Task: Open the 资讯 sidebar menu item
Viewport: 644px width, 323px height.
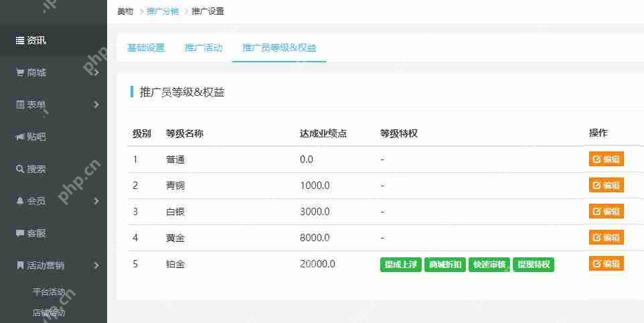Action: point(54,40)
